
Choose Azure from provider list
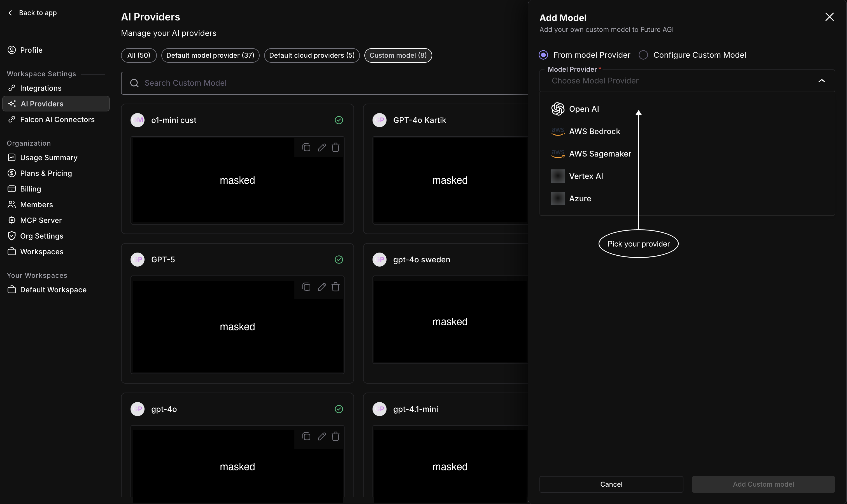(687, 198)
